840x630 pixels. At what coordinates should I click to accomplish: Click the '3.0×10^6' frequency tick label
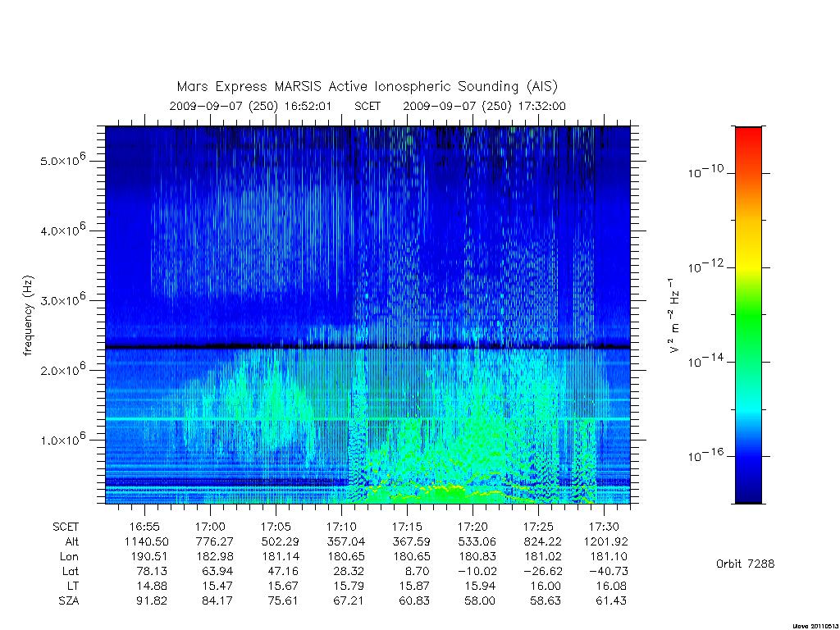(62, 299)
